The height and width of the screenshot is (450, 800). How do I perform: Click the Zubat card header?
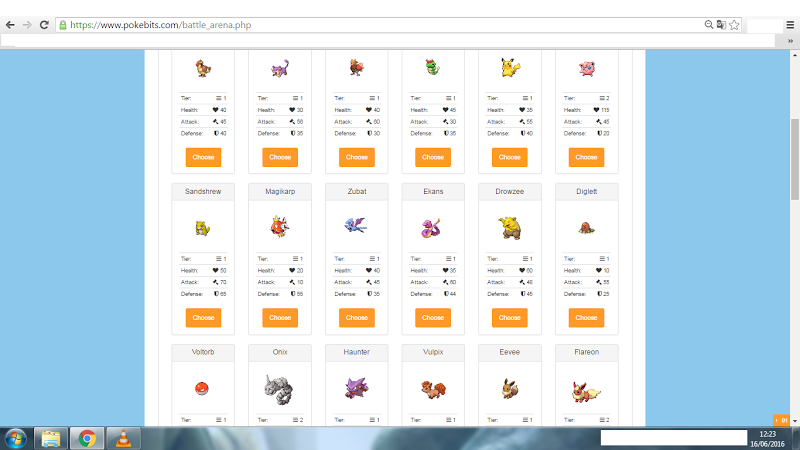357,192
